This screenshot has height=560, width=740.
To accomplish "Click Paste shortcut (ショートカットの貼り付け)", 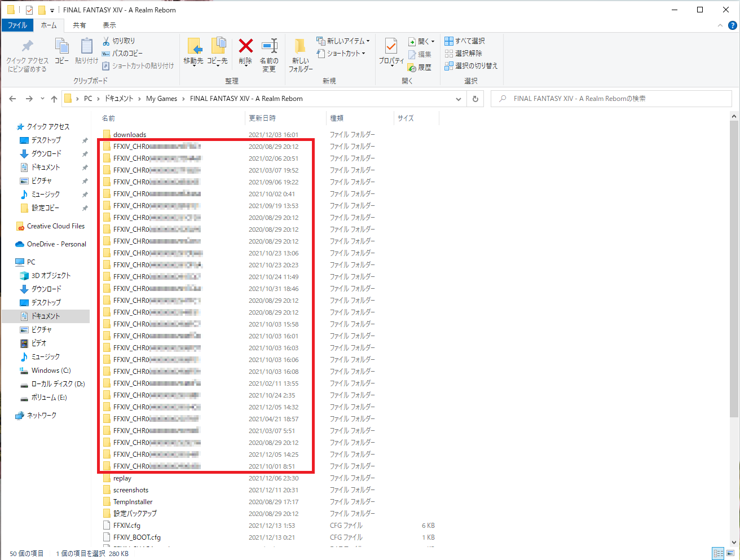I will coord(138,66).
